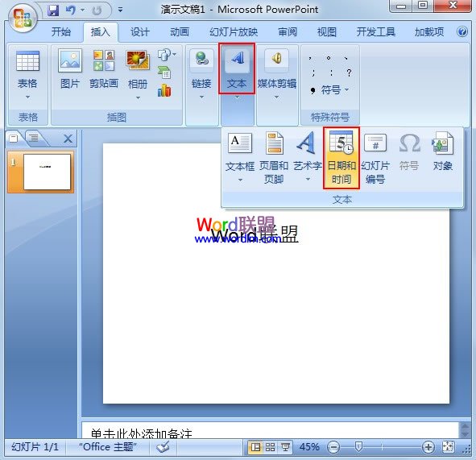Open the 设计 Design tab

[140, 31]
